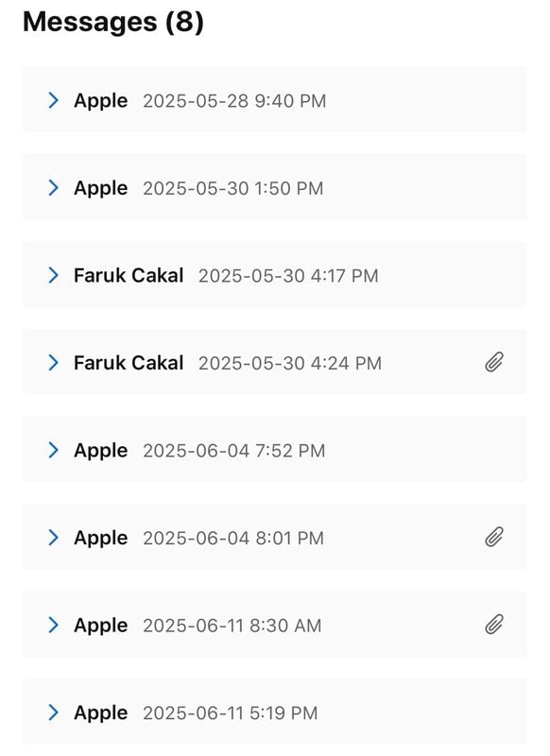Screen dimensions: 550x756
Task: Select the timestamp 2025-06-11 5:19 PM
Action: 231,713
